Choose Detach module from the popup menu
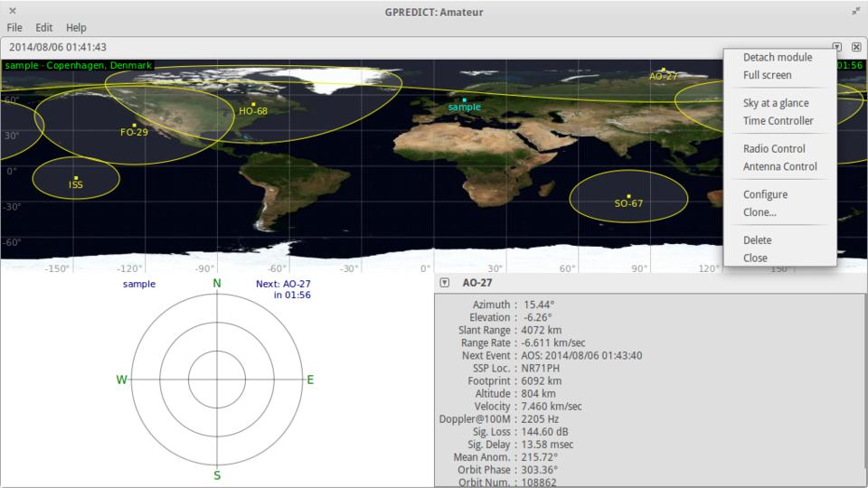 click(x=777, y=57)
